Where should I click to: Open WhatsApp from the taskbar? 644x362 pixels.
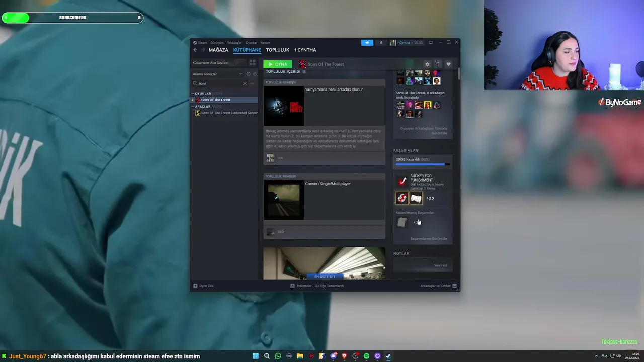[278, 356]
